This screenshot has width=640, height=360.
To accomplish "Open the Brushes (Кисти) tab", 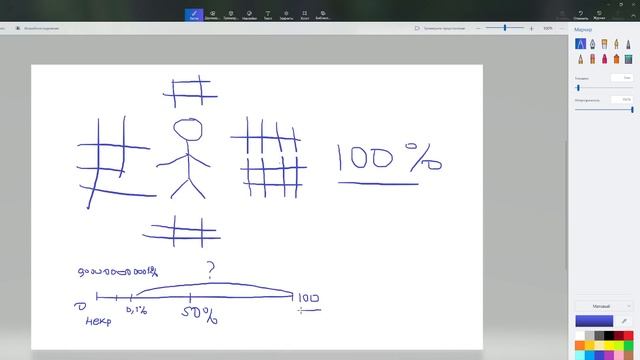I will point(194,15).
